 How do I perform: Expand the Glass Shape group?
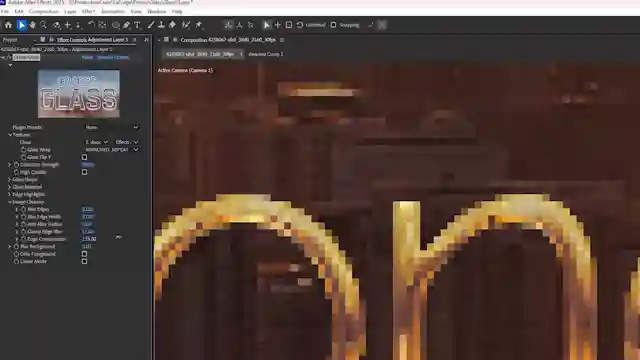click(x=10, y=180)
